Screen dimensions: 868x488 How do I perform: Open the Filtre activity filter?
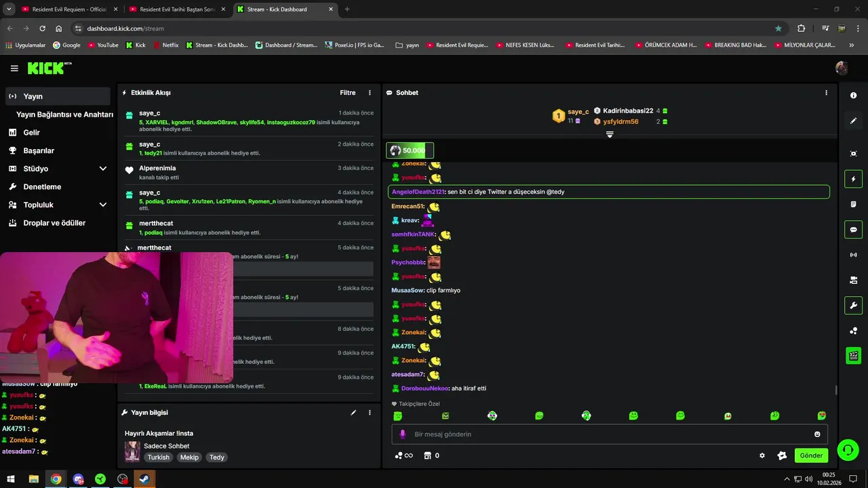(347, 93)
